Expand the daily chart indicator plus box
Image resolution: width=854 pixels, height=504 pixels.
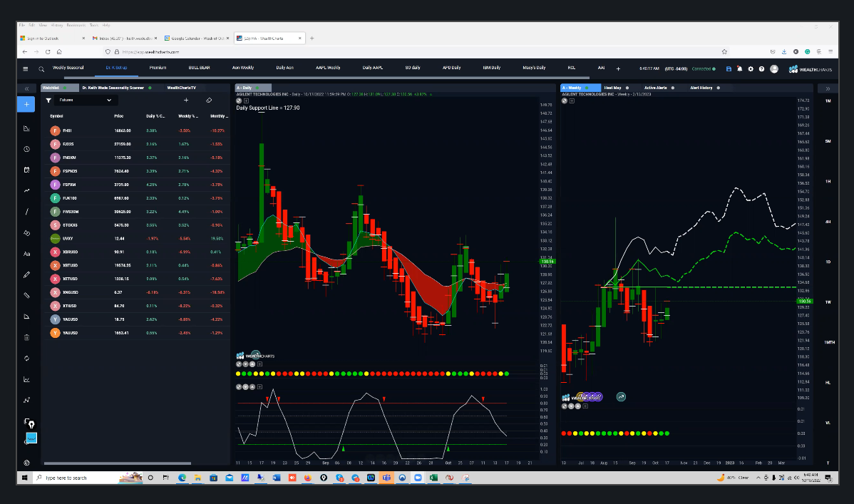(x=246, y=101)
